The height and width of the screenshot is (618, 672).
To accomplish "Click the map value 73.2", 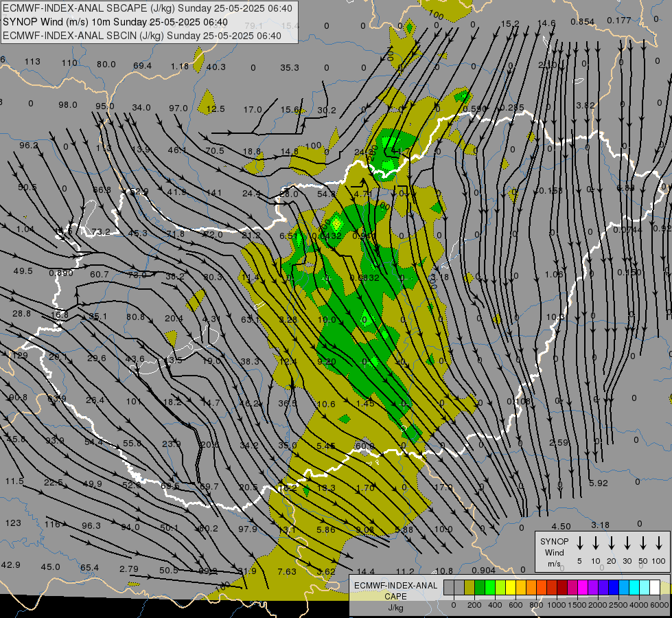I will (x=101, y=232).
